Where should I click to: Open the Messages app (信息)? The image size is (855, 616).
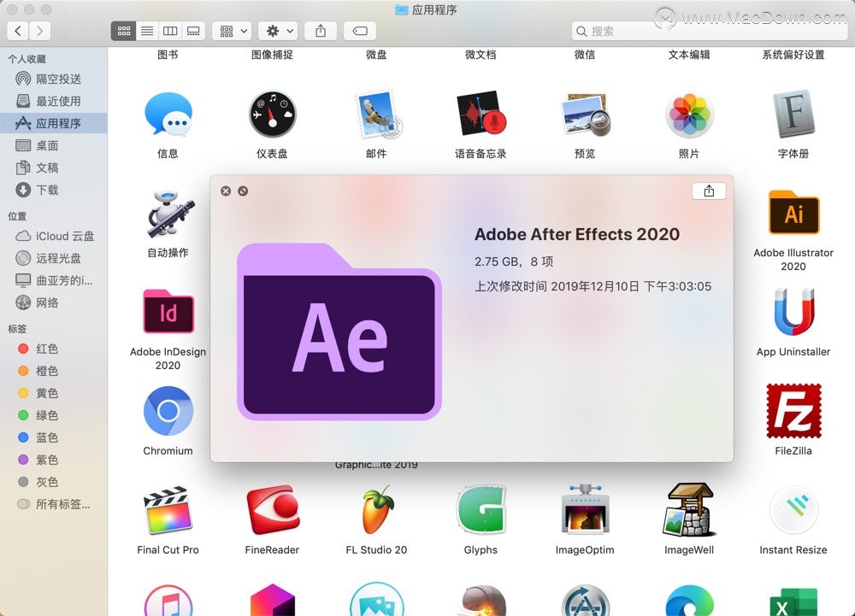[x=168, y=114]
